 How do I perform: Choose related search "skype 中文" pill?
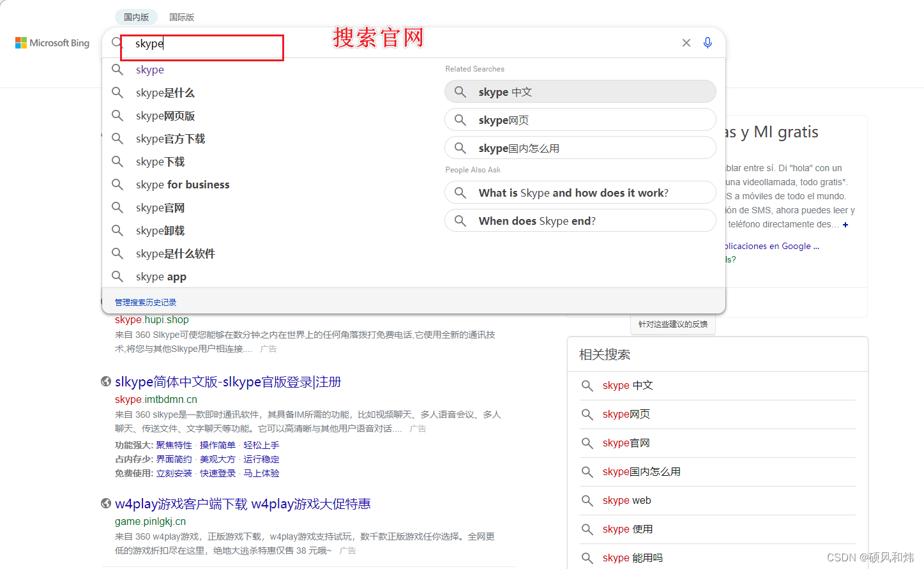(580, 91)
